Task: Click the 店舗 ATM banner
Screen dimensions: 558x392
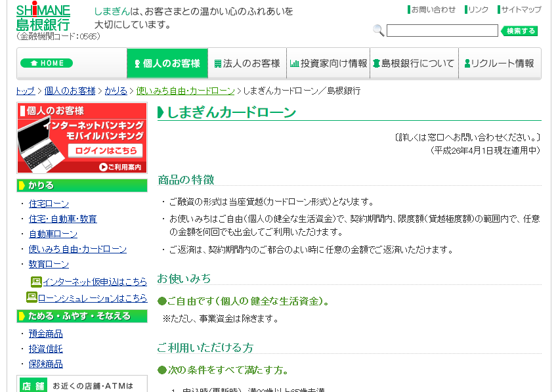Action: click(x=82, y=384)
